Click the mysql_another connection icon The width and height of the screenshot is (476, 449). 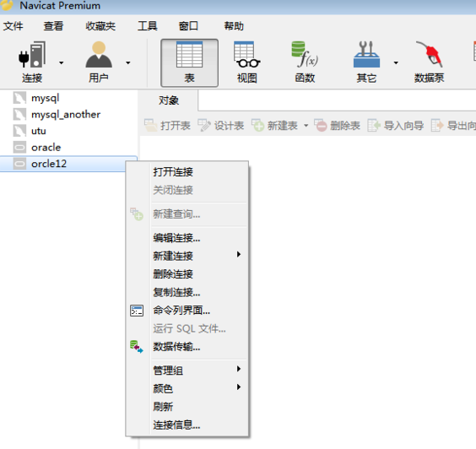point(19,115)
